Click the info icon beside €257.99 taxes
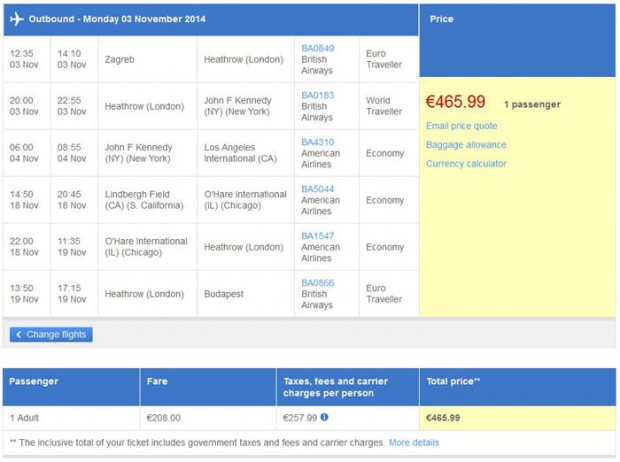 pyautogui.click(x=324, y=417)
